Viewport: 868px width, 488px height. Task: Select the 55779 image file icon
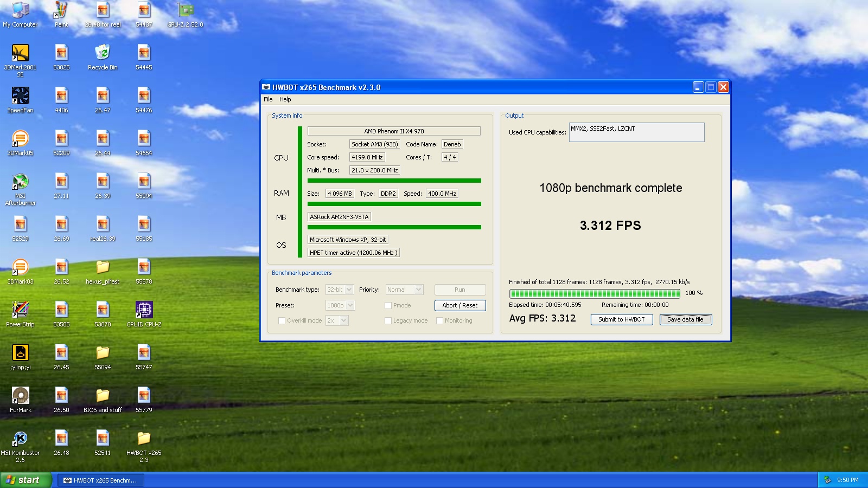tap(144, 400)
